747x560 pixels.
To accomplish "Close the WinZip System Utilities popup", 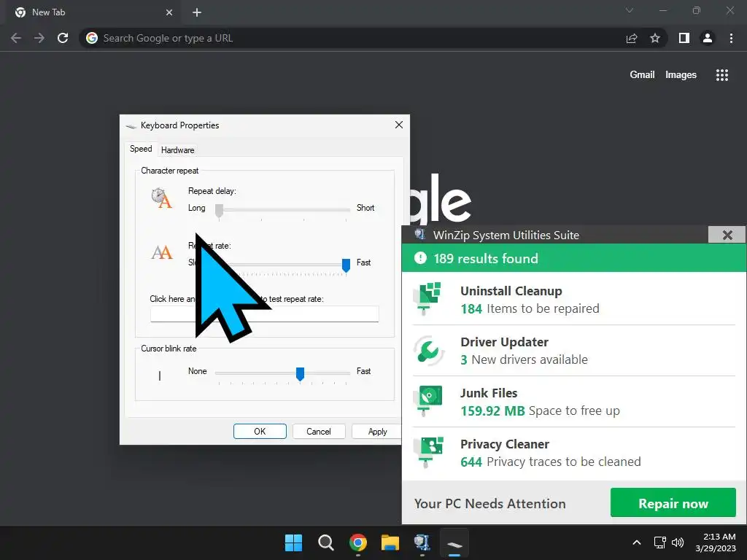I will (727, 235).
